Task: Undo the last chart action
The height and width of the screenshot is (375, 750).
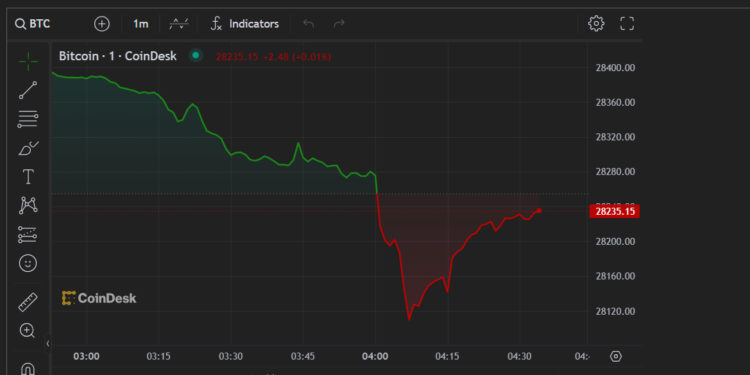Action: point(309,24)
